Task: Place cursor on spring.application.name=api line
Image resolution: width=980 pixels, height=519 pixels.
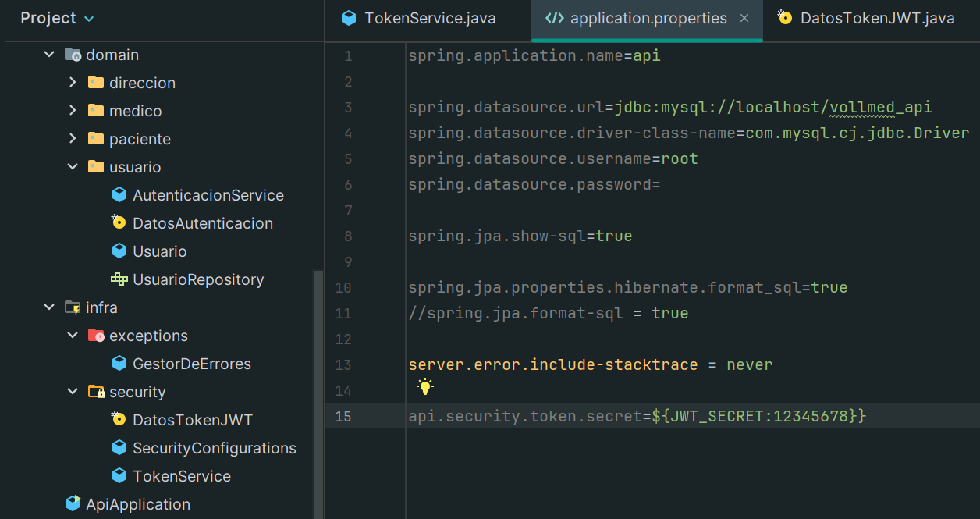Action: click(534, 56)
